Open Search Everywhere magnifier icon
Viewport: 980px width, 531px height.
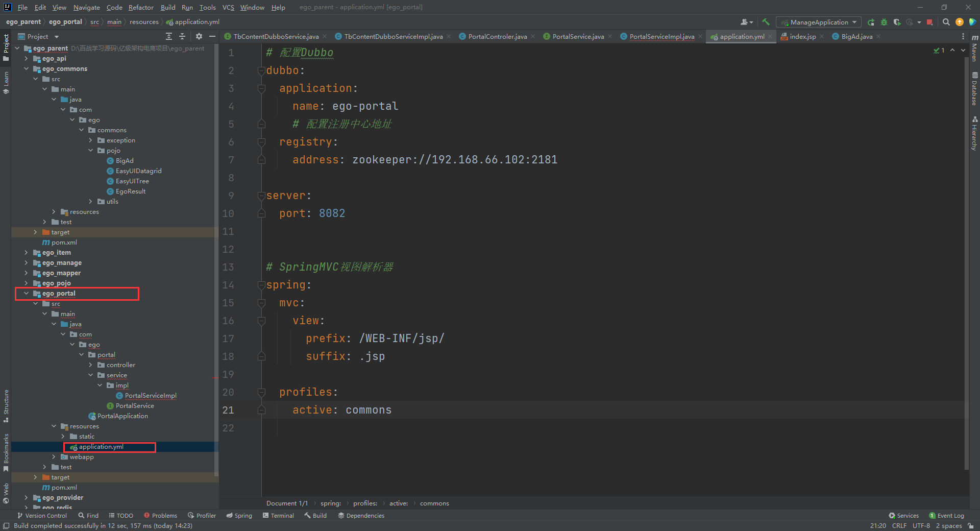[946, 22]
